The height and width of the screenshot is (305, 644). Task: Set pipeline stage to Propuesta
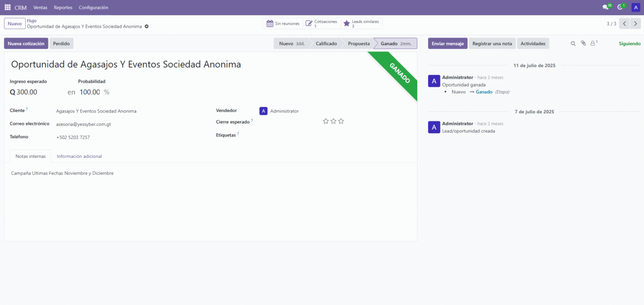point(359,44)
